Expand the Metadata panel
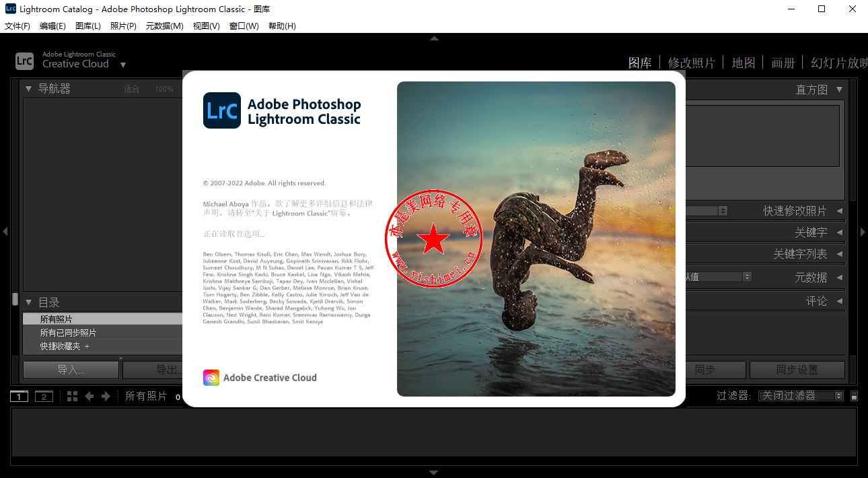 [839, 277]
